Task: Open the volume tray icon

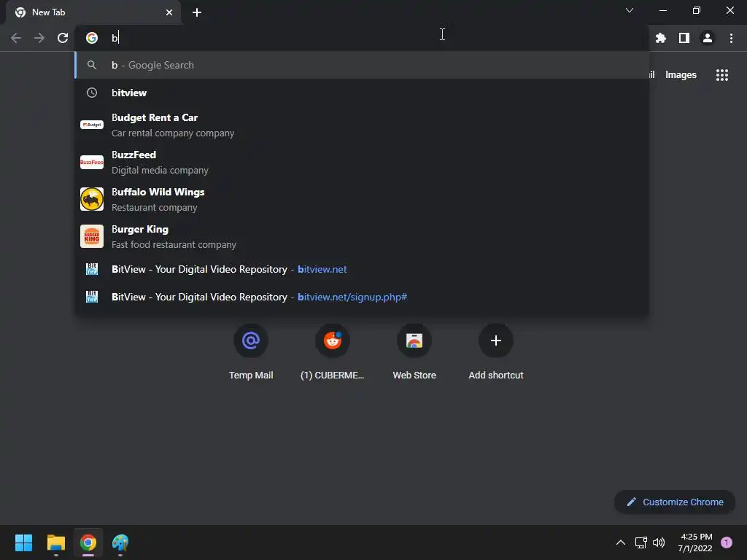Action: 659,542
